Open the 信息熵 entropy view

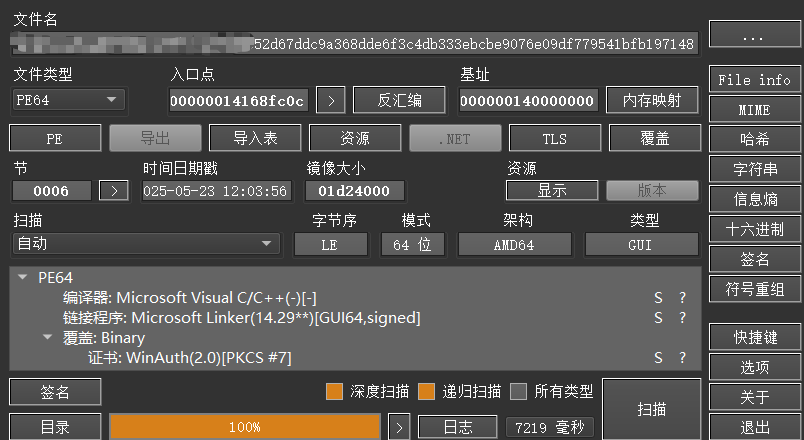coord(754,199)
